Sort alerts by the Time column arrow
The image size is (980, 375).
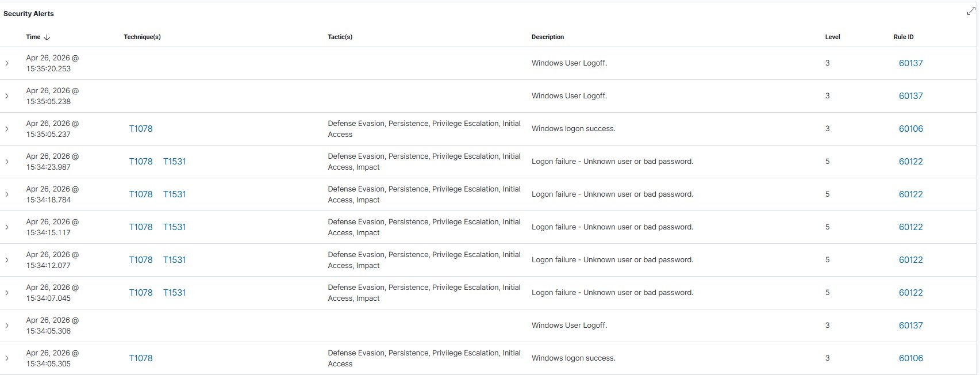click(x=47, y=37)
